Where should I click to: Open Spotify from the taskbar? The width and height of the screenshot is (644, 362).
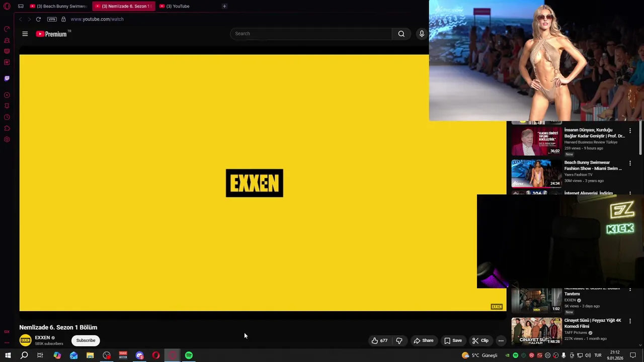tap(189, 355)
